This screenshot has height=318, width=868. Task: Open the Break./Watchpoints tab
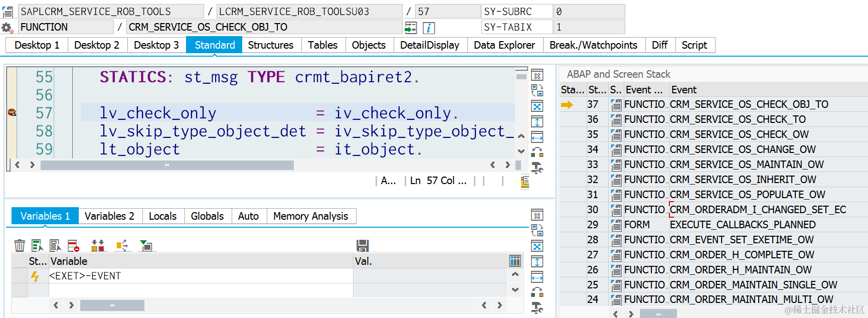point(594,45)
